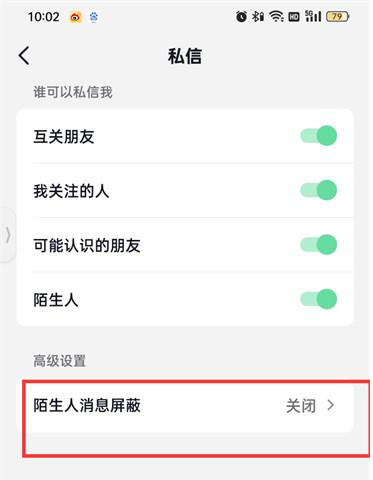The height and width of the screenshot is (480, 373).
Task: Open 陌生人消息屏蔽 settings row
Action: pyautogui.click(x=185, y=406)
